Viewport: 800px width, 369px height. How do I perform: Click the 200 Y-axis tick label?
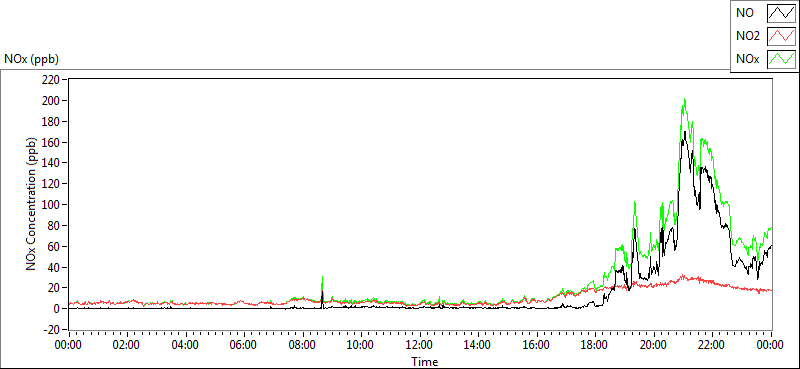[52, 101]
